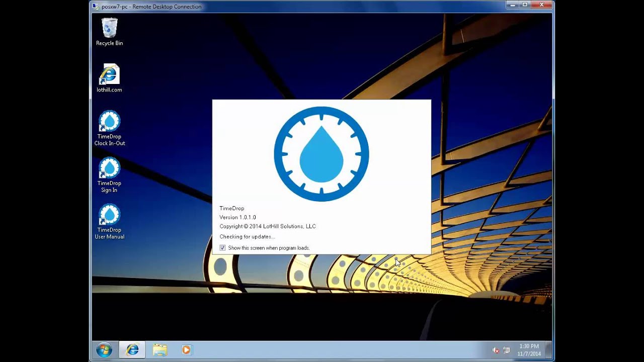Screen dimensions: 644x362
Task: Open Internet Explorer from the taskbar
Action: [132, 350]
